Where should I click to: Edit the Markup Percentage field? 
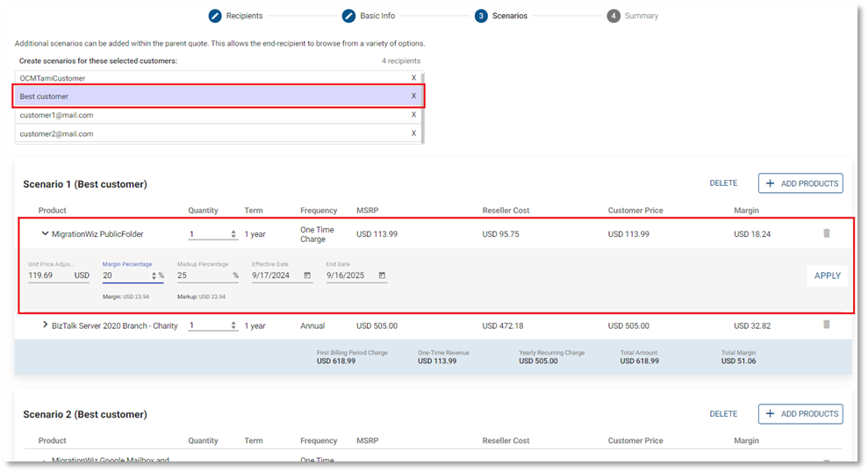[x=208, y=275]
